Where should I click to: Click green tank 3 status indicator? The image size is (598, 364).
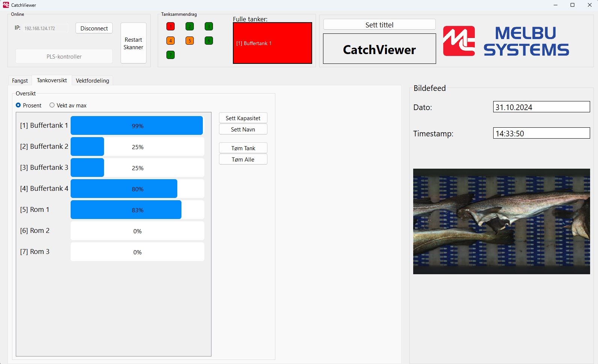pyautogui.click(x=209, y=26)
